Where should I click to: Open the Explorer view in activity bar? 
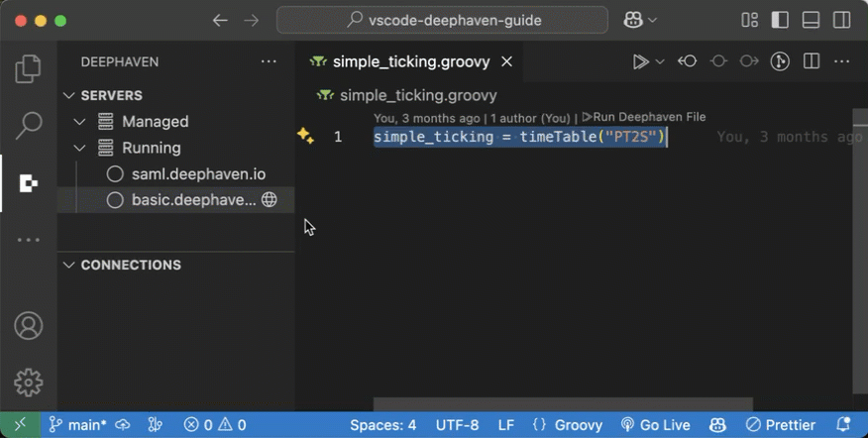28,68
